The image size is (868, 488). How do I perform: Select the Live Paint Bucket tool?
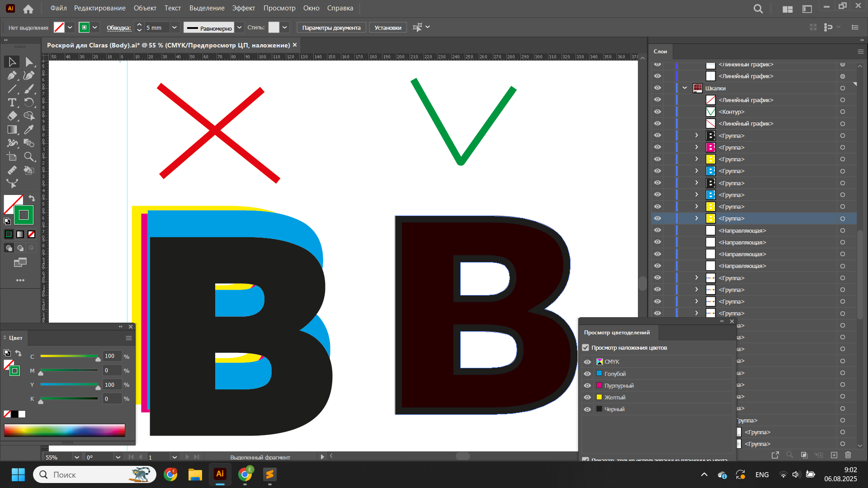[29, 170]
